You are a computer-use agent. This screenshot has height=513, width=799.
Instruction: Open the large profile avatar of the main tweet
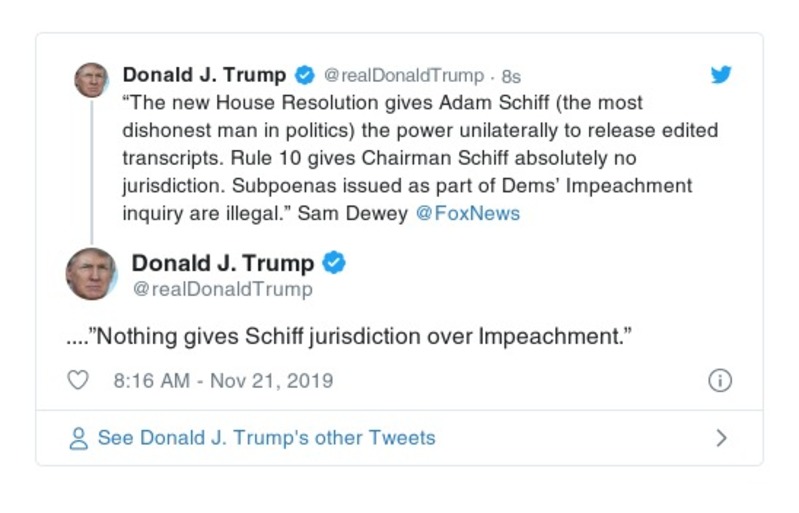pyautogui.click(x=91, y=273)
